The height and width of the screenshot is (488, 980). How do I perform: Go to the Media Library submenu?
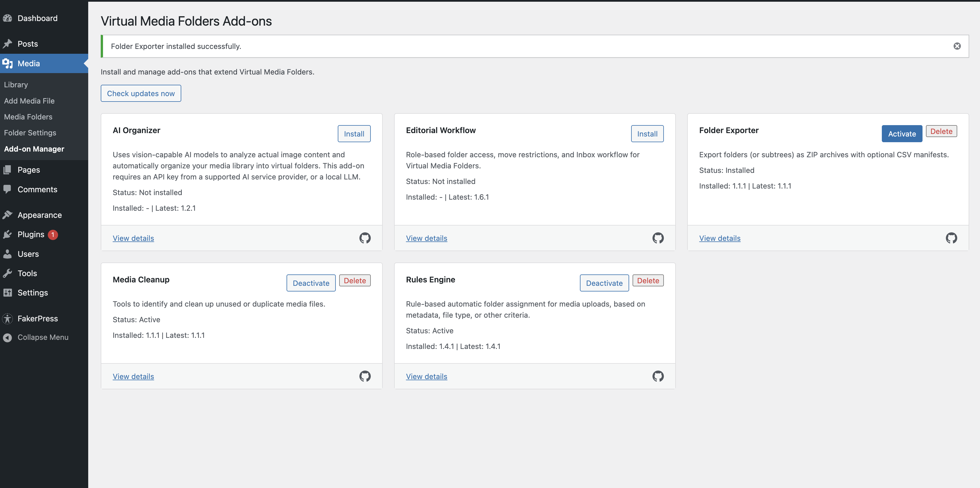pos(16,85)
